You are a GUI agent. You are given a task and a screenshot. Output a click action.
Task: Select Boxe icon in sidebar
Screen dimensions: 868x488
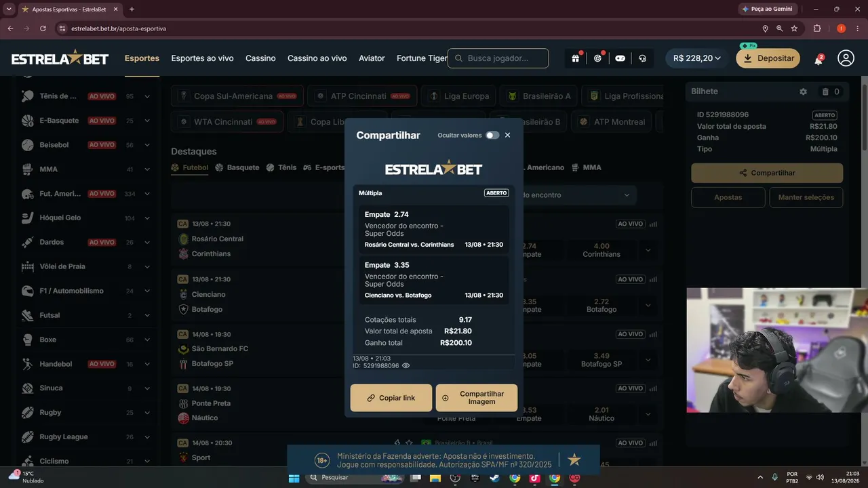coord(28,340)
